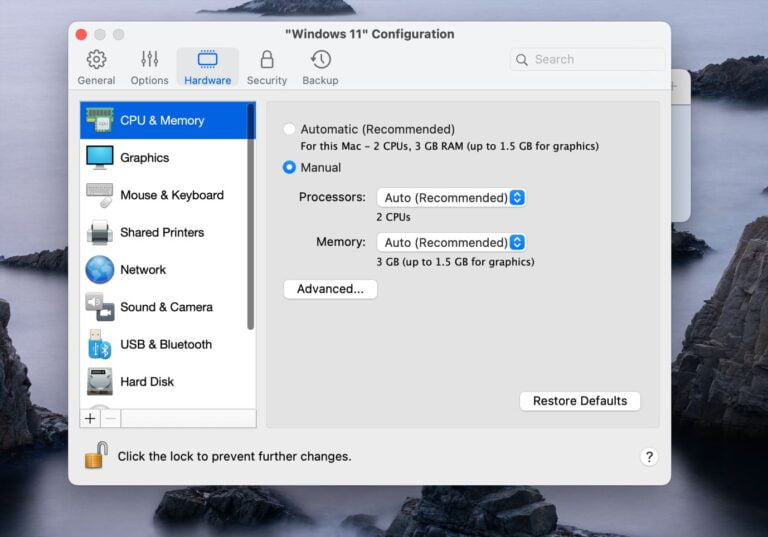Click the Security lock icon in toolbar
The height and width of the screenshot is (537, 768).
coord(267,59)
